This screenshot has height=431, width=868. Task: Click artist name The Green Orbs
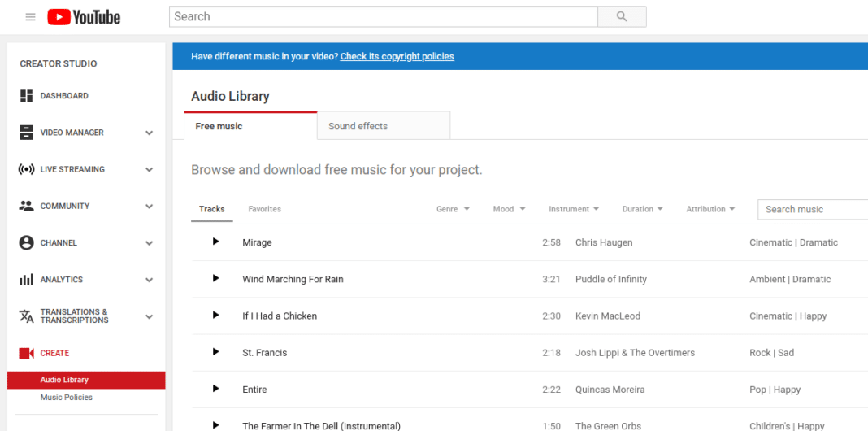pyautogui.click(x=609, y=426)
